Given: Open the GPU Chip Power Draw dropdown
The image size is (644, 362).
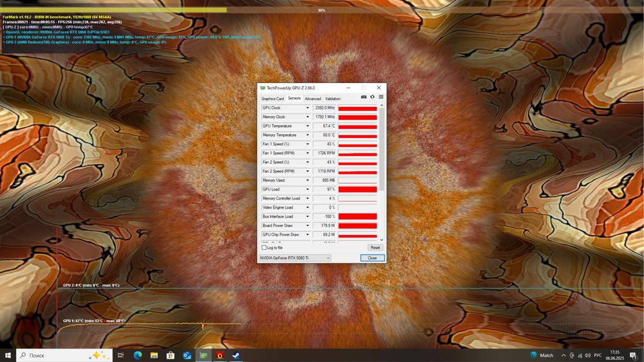Looking at the screenshot, I should tap(307, 234).
